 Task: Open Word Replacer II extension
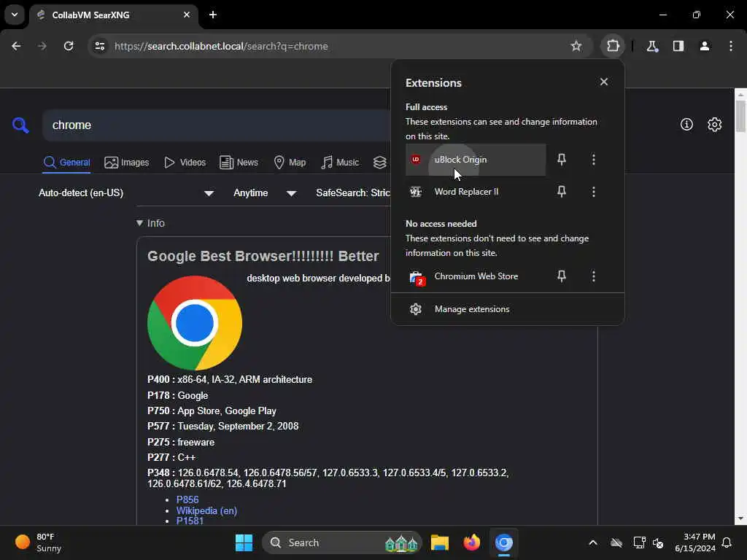(x=476, y=192)
